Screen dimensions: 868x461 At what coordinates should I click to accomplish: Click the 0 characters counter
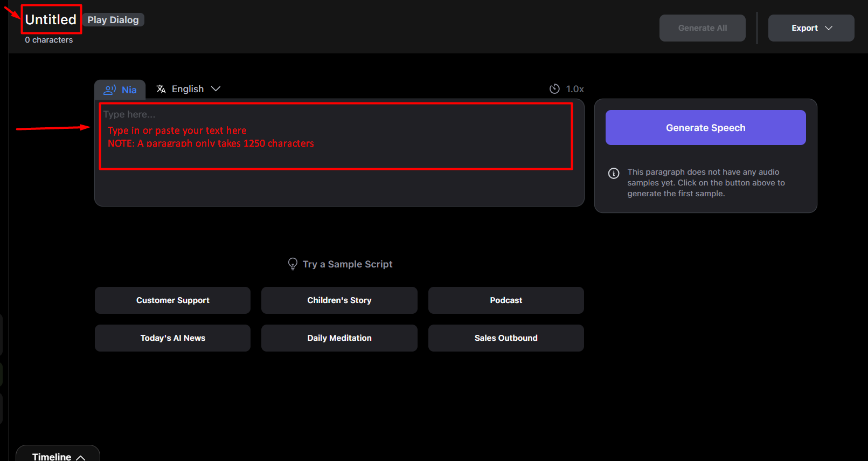pyautogui.click(x=48, y=40)
